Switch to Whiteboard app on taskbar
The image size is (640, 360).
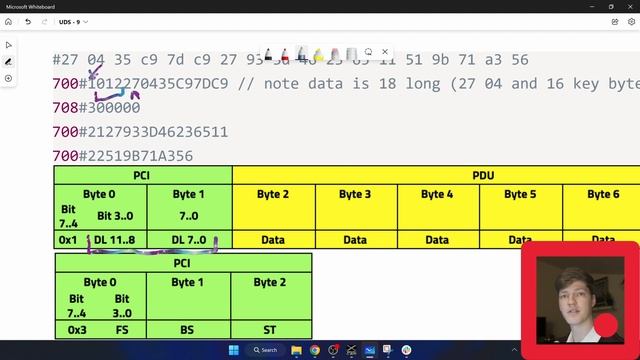(370, 350)
